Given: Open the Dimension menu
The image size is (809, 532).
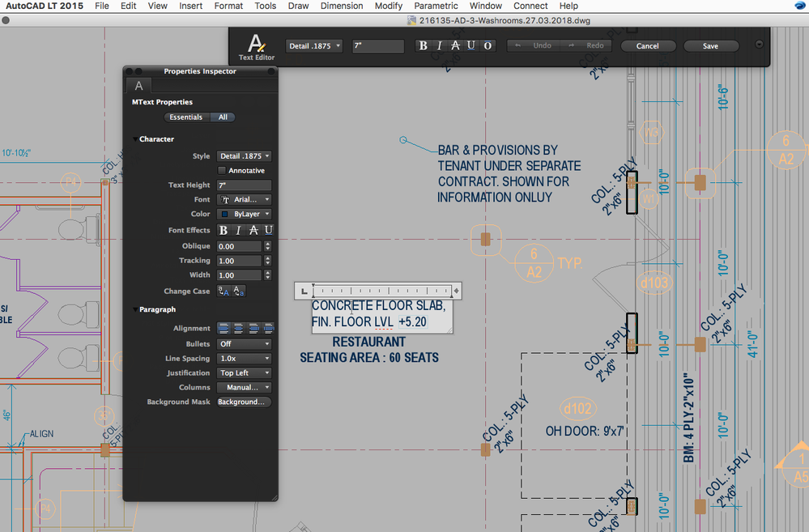Looking at the screenshot, I should (x=342, y=6).
